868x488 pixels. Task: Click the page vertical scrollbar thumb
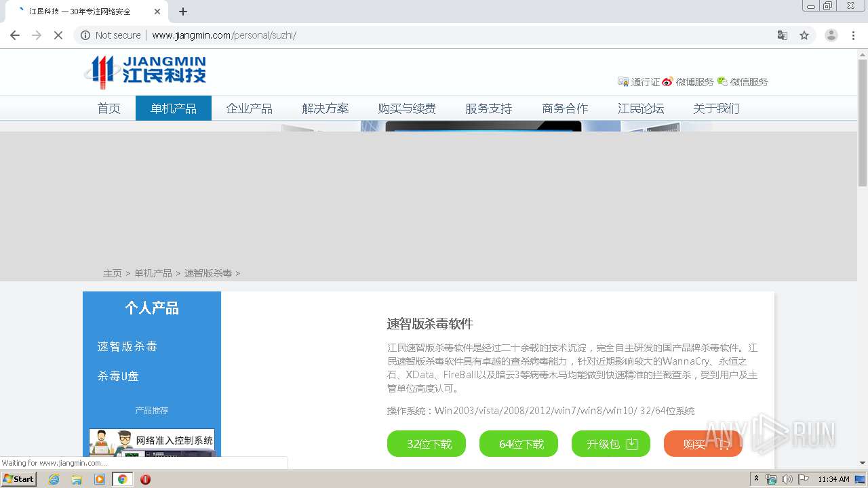[x=863, y=122]
